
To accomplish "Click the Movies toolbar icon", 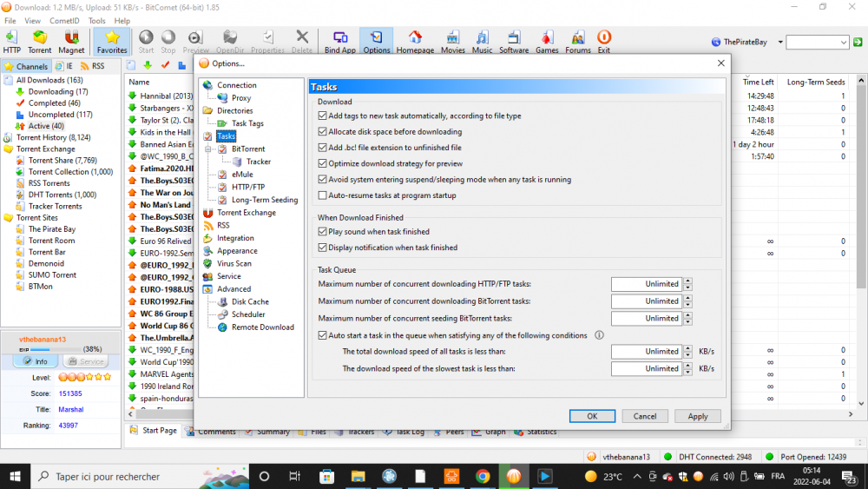I will [x=453, y=42].
